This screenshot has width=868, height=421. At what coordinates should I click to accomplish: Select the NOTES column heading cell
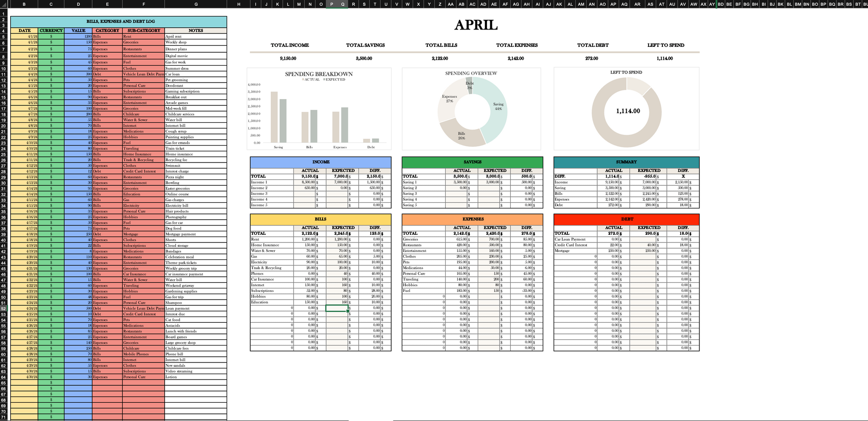coord(196,31)
